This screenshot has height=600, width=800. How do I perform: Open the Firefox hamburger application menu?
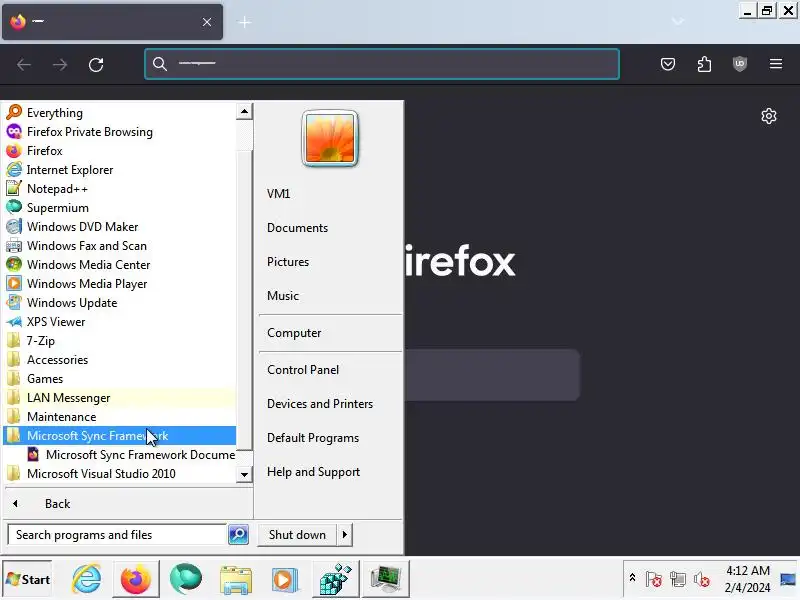point(776,64)
